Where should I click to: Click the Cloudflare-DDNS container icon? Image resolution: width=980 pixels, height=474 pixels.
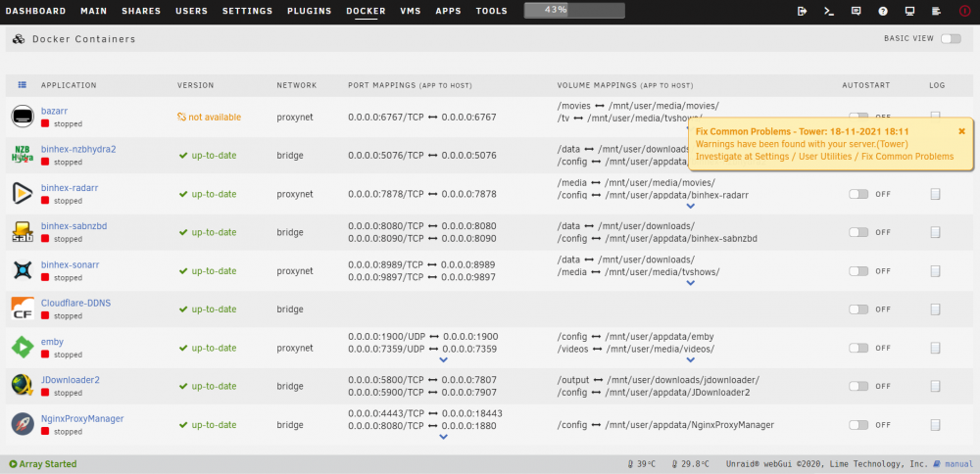click(22, 309)
